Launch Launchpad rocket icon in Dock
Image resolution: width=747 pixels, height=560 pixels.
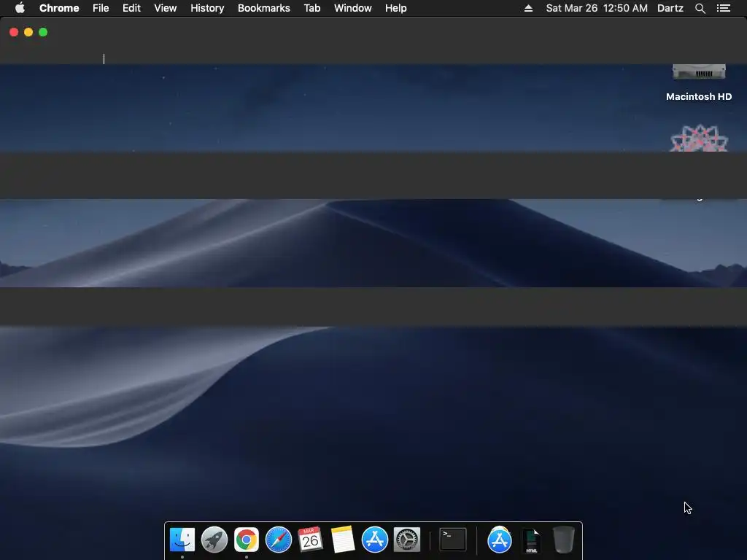coord(214,540)
